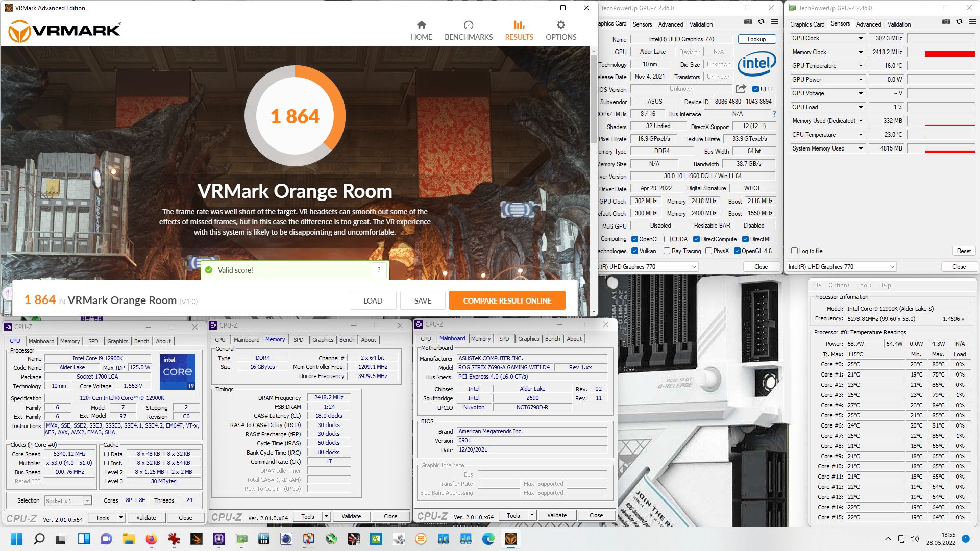The height and width of the screenshot is (551, 980).
Task: Click the Bus Interface question mark in GPU-Z
Action: (774, 114)
